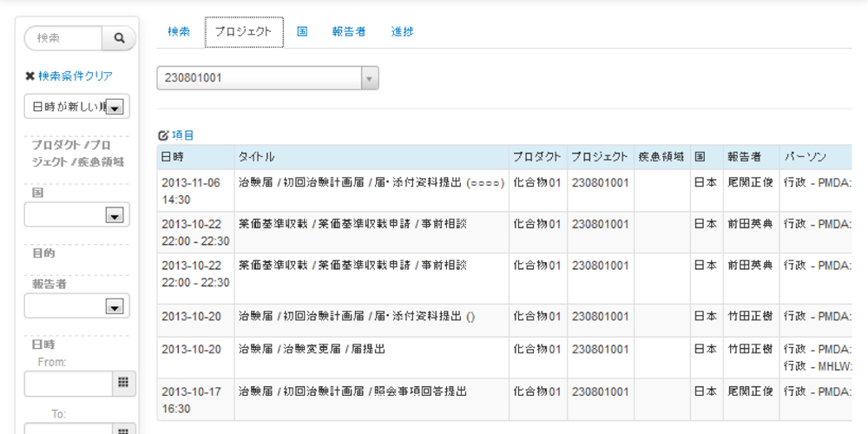Screen dimensions: 868x434
Task: Click the magnifier search button
Action: 120,38
